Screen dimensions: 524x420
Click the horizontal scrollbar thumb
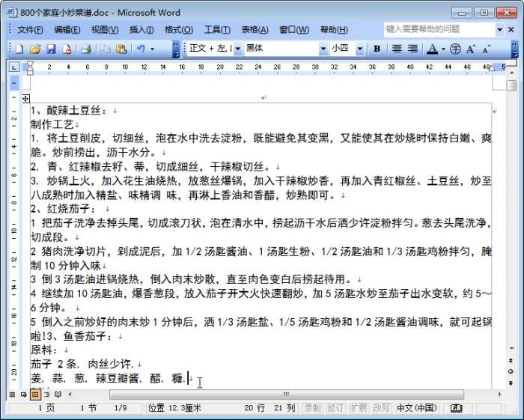pos(287,395)
